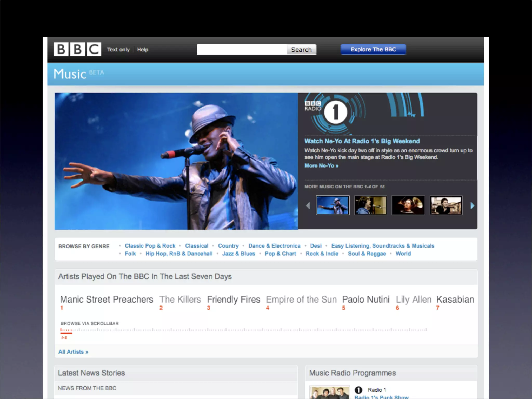Click Artists Played On The BBC heading

pyautogui.click(x=145, y=276)
